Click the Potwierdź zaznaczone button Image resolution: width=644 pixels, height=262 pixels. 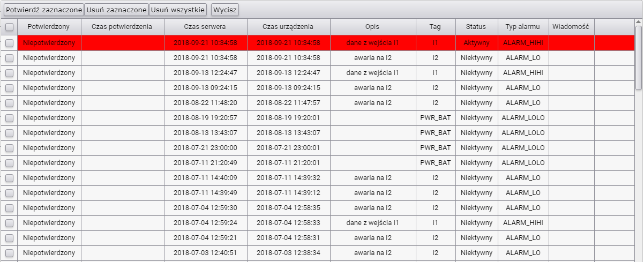point(43,10)
